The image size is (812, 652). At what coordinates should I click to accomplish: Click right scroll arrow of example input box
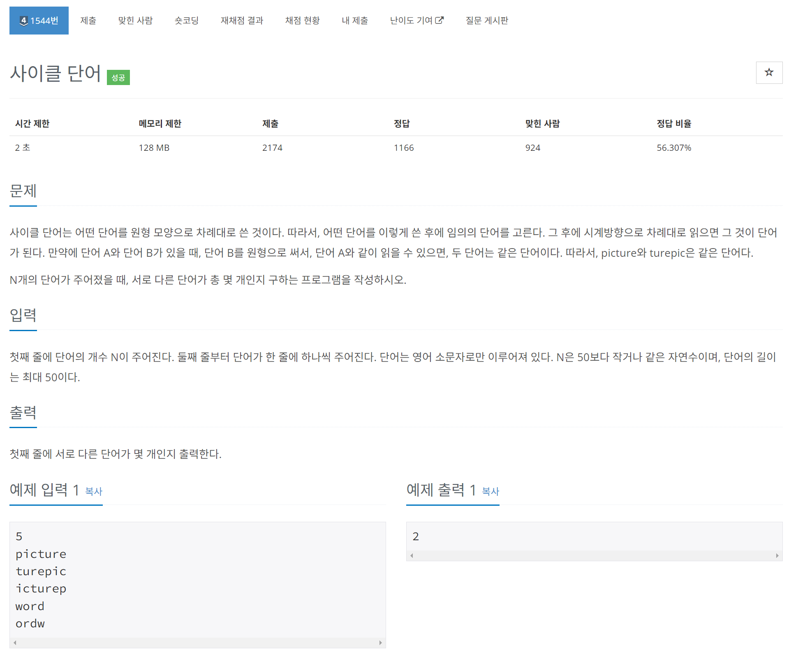[380, 643]
